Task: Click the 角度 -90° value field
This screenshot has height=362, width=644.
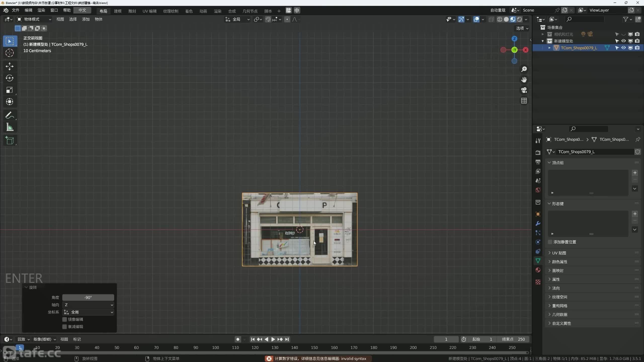Action: click(x=88, y=297)
